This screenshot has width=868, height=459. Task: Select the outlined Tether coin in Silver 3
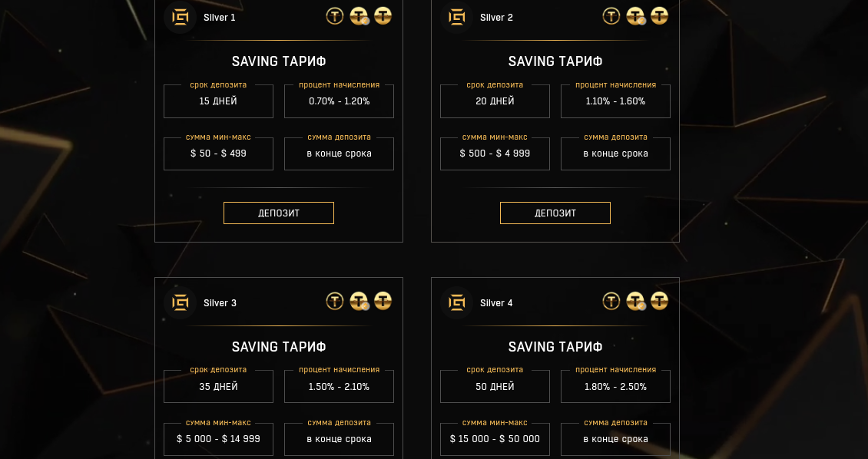pos(335,302)
